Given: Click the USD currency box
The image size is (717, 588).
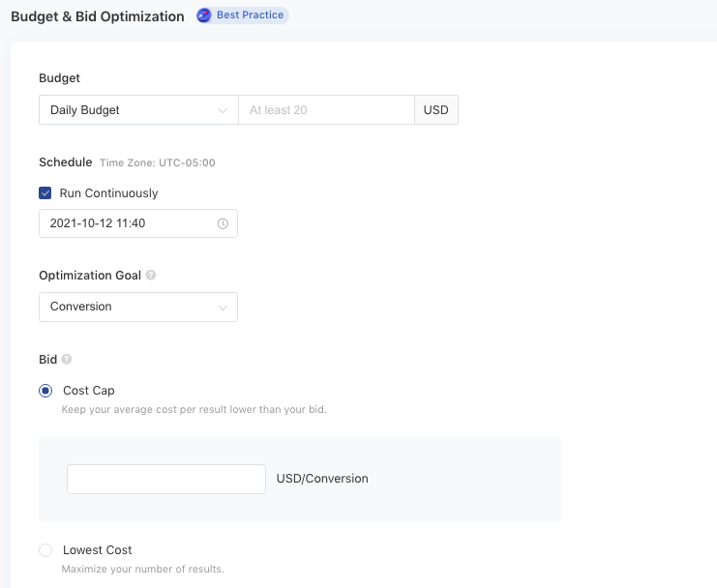Looking at the screenshot, I should point(436,109).
